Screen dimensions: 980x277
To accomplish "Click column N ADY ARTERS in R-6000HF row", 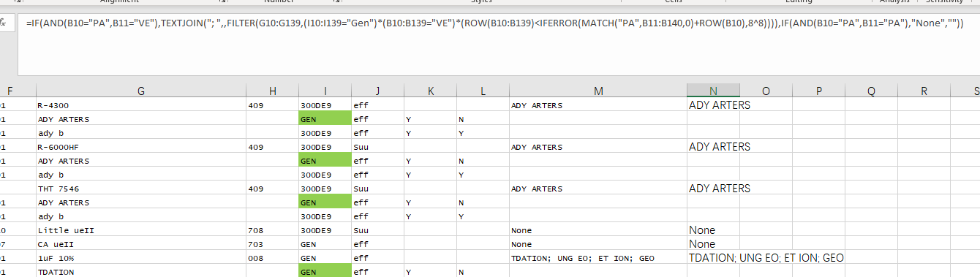I will pos(713,147).
